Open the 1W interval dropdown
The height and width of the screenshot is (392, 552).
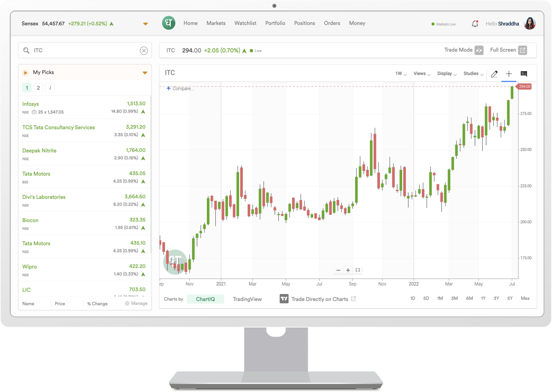coord(401,74)
